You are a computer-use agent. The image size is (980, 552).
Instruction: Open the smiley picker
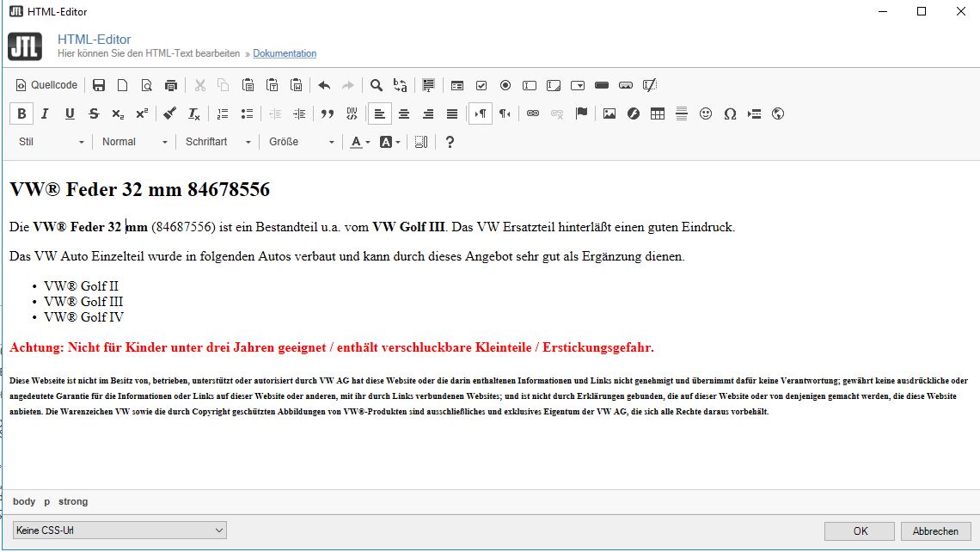(706, 113)
